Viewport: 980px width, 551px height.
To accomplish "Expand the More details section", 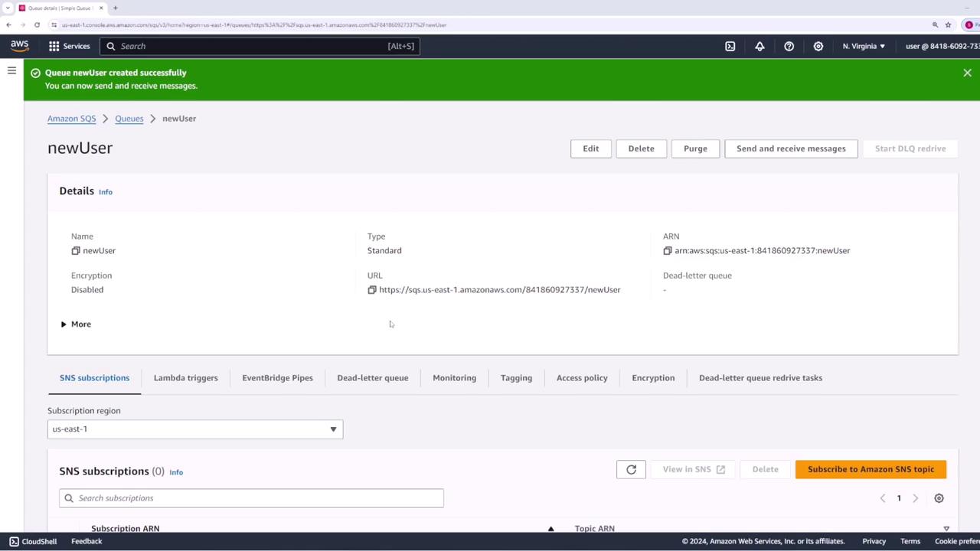I will (76, 324).
